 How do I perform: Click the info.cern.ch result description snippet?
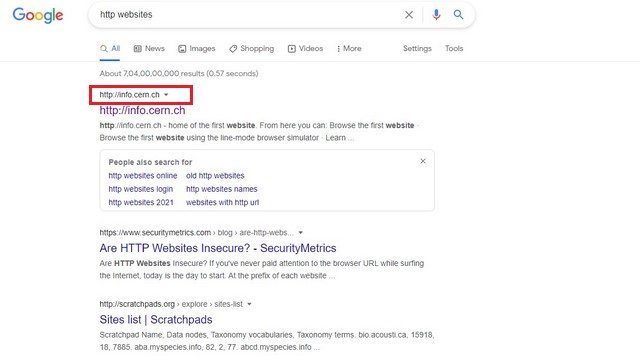(x=259, y=131)
